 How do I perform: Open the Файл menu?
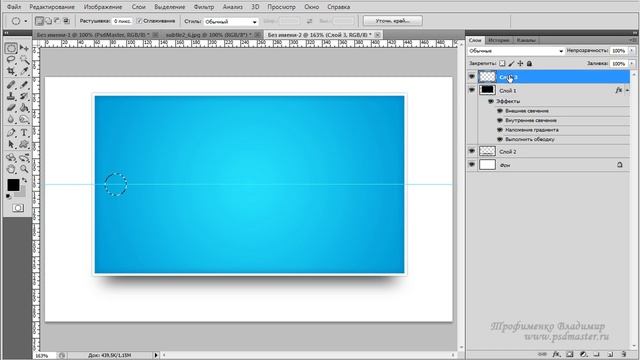point(14,7)
